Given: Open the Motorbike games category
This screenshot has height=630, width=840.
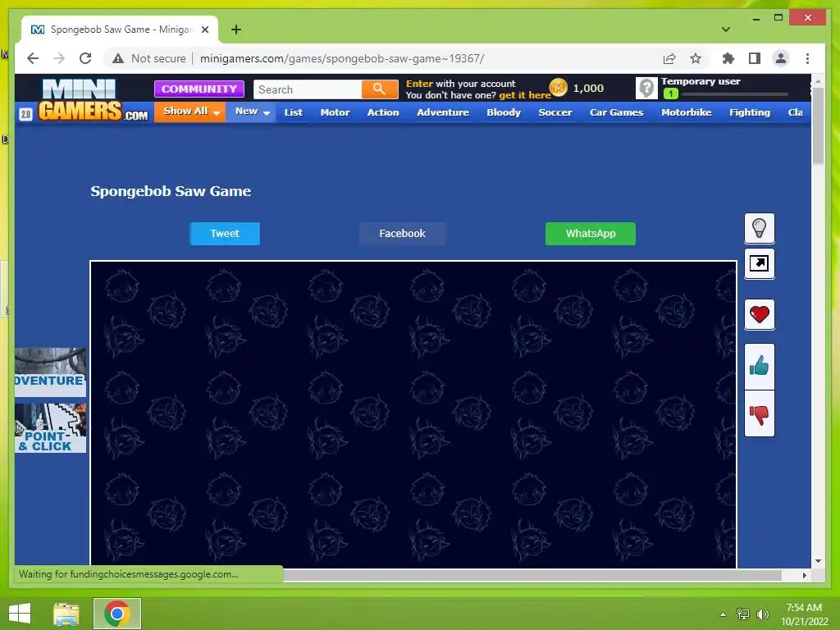Looking at the screenshot, I should pyautogui.click(x=687, y=112).
